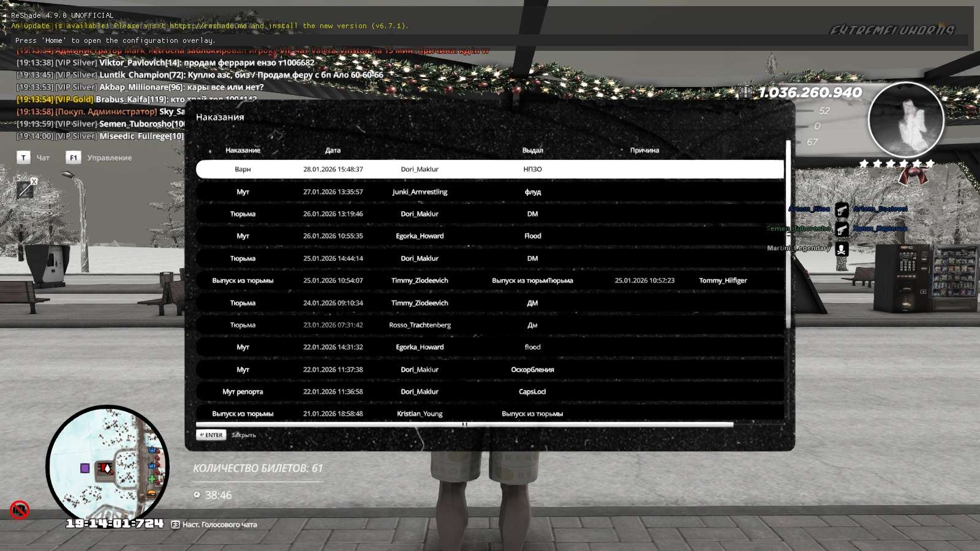Click the clock icon next to 38:46
This screenshot has height=551, width=980.
coord(197,495)
